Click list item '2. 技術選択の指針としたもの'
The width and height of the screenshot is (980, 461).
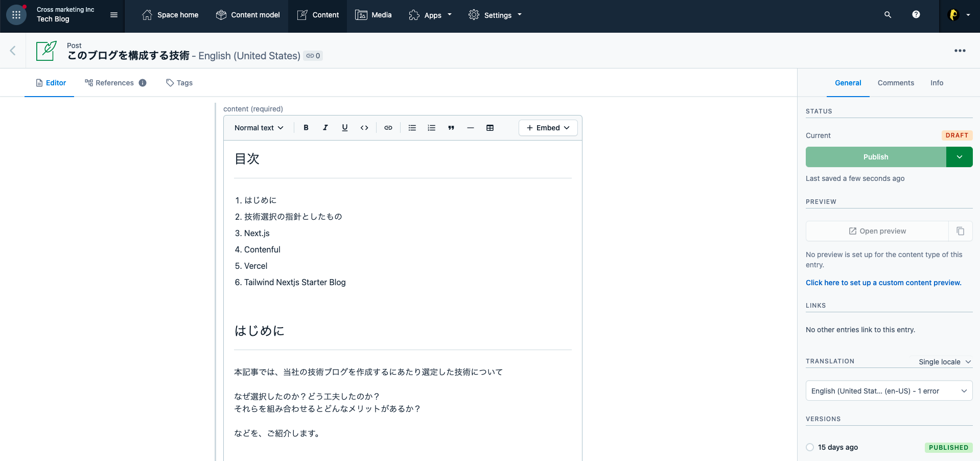[289, 217]
